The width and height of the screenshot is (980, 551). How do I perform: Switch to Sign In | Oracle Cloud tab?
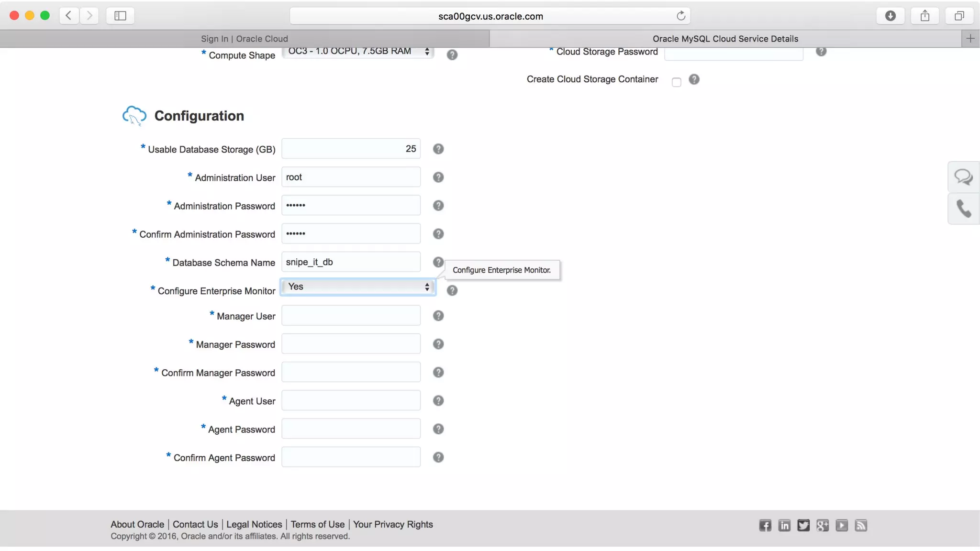pyautogui.click(x=244, y=39)
